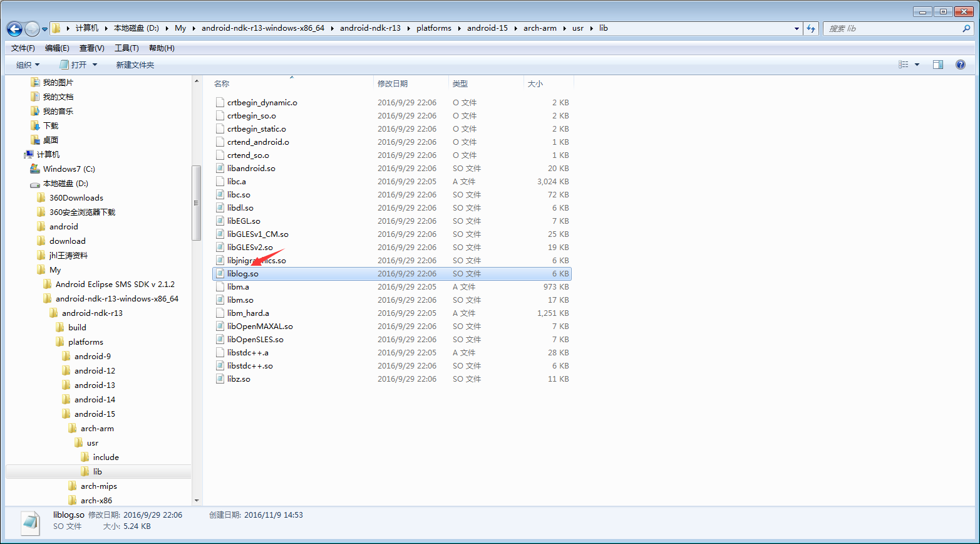This screenshot has height=544, width=980.
Task: Open the 查看(V) menu
Action: (92, 48)
